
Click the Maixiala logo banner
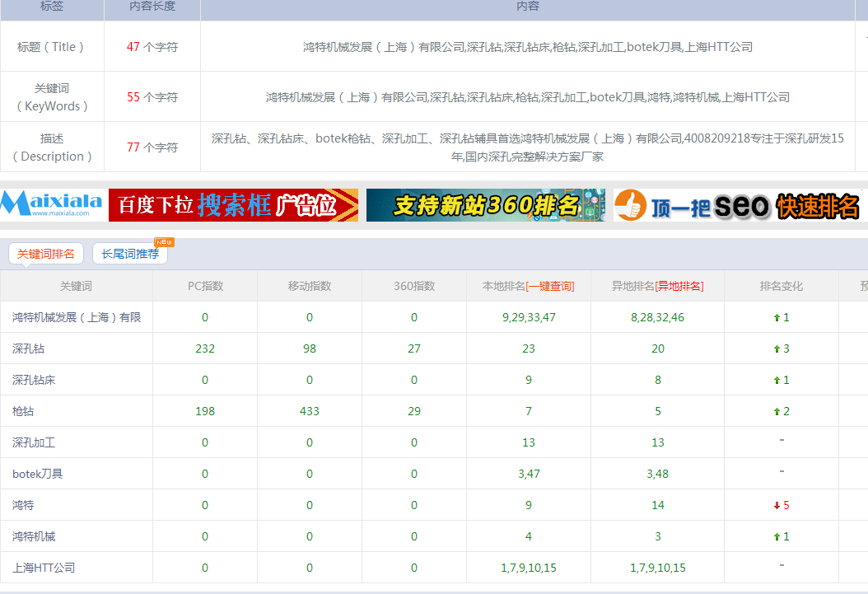coord(52,204)
